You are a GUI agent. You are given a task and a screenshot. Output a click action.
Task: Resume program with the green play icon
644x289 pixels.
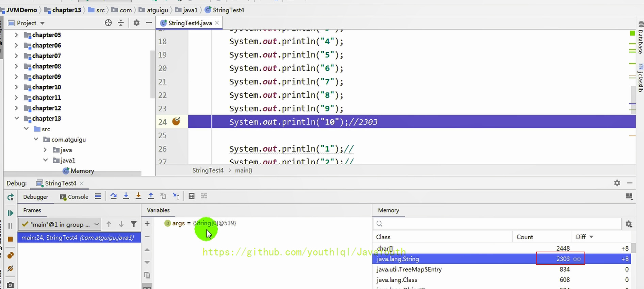tap(10, 213)
